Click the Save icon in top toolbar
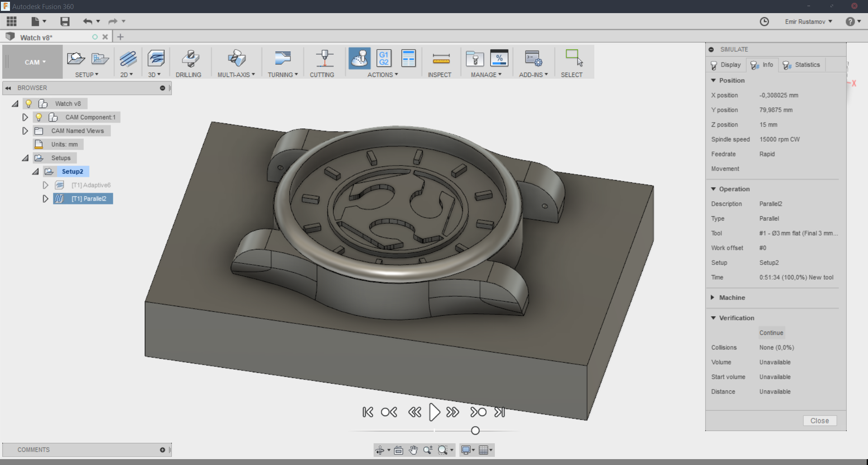Viewport: 868px width, 465px height. 65,21
